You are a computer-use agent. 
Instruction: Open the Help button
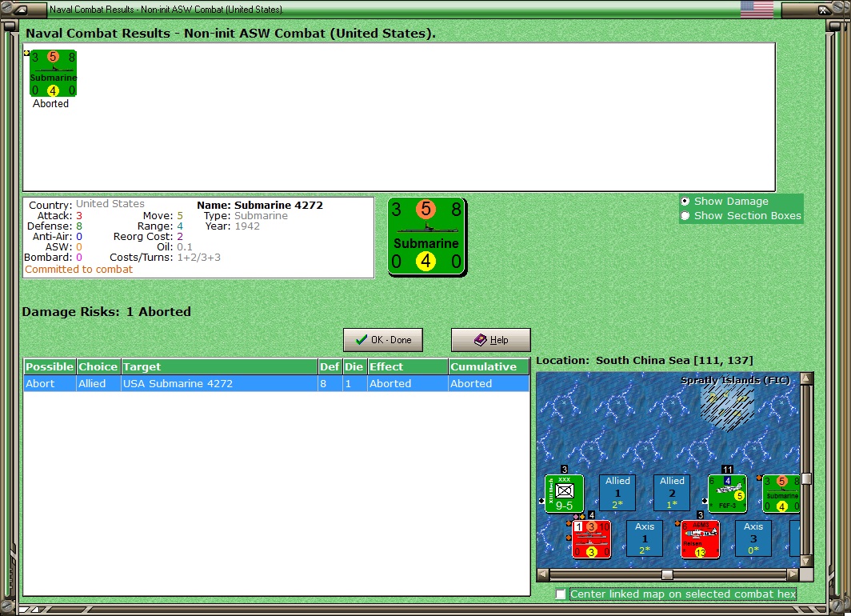(491, 340)
